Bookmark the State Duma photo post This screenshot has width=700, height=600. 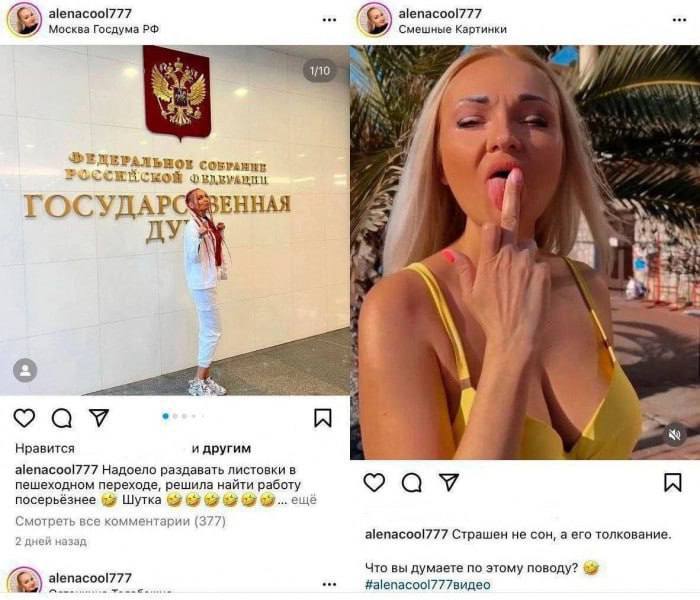[323, 418]
